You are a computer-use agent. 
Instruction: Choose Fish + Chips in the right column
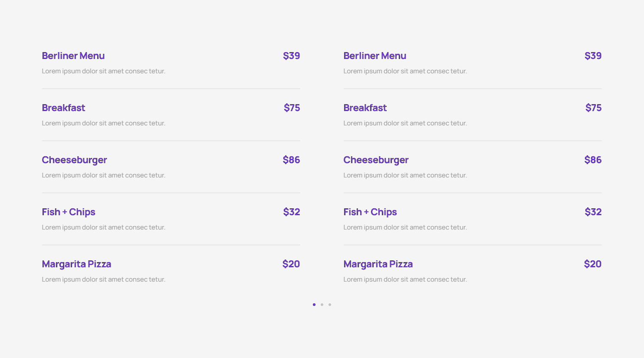(x=370, y=212)
